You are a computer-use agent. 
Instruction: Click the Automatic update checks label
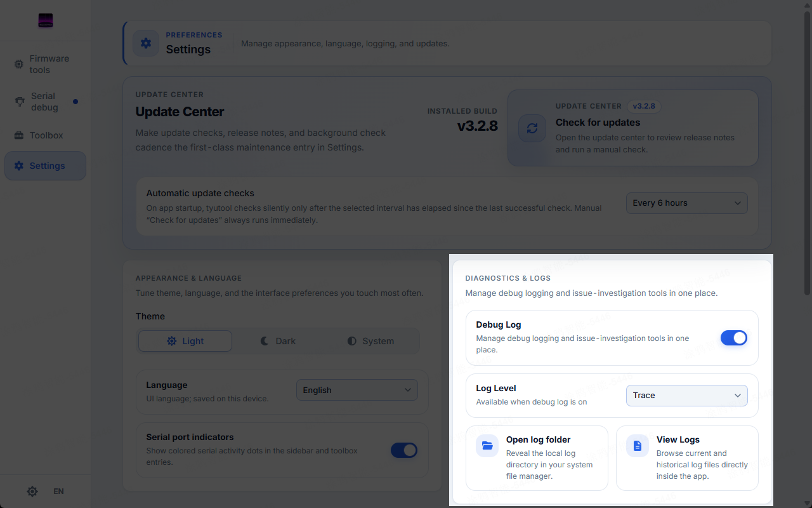(x=200, y=193)
